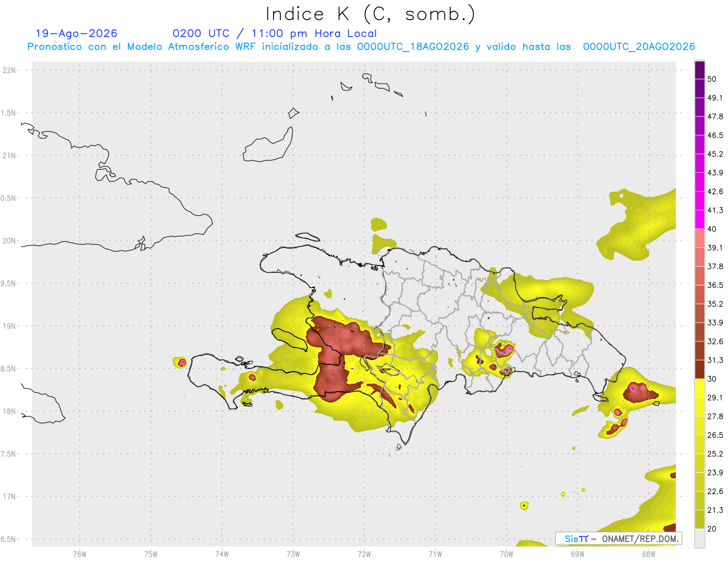Image resolution: width=728 pixels, height=562 pixels.
Task: Click the colorbar value '37.8'
Action: [715, 267]
